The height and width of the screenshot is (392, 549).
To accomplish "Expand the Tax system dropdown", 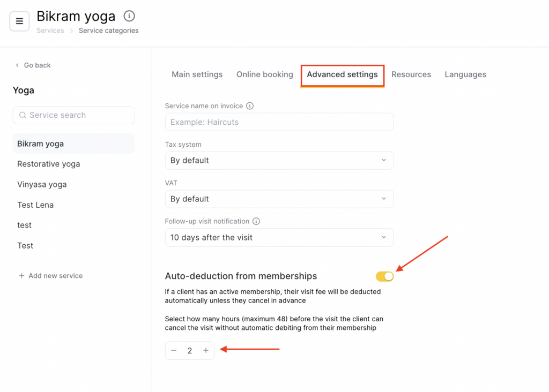I will coord(279,160).
